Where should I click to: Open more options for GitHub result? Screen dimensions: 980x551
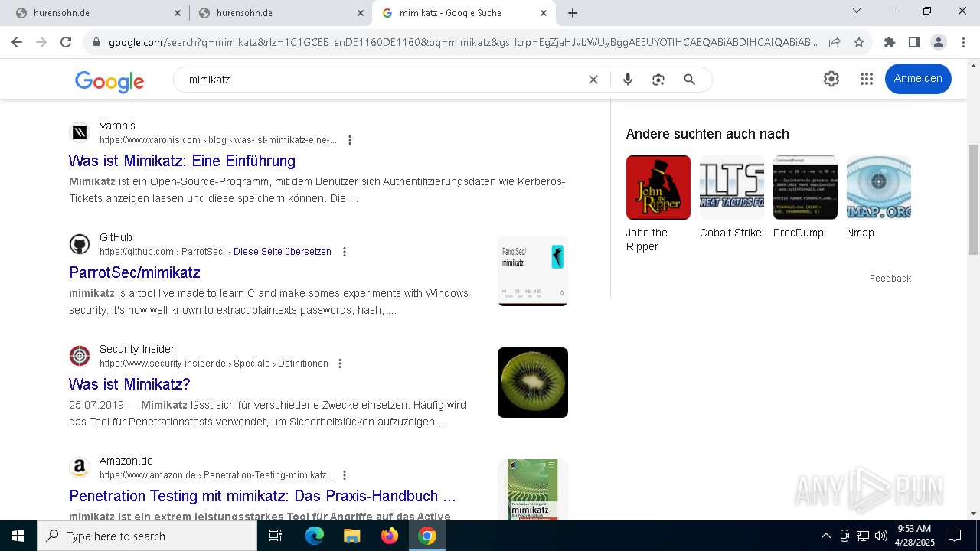tap(345, 252)
